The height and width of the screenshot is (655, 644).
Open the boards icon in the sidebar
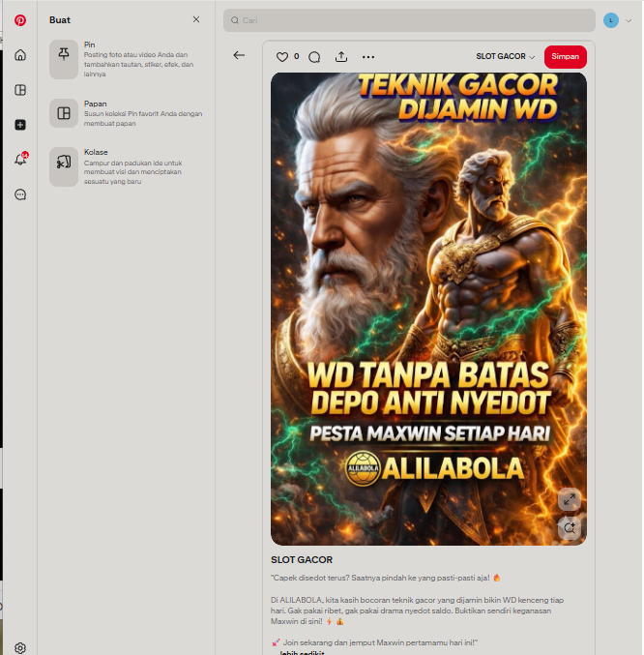click(20, 90)
